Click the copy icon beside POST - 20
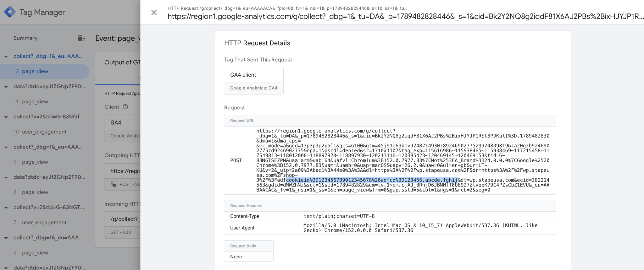This screenshot has height=270, width=644. point(114,184)
